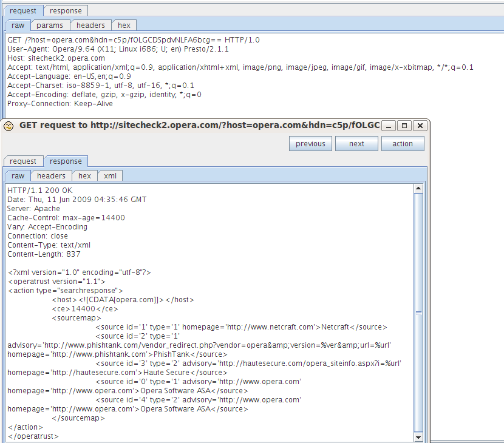The image size is (504, 443).
Task: Switch to the xml tab in the popup
Action: click(110, 176)
